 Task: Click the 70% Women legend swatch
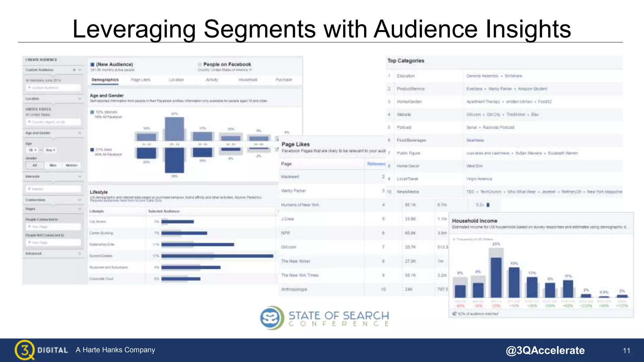pos(92,112)
